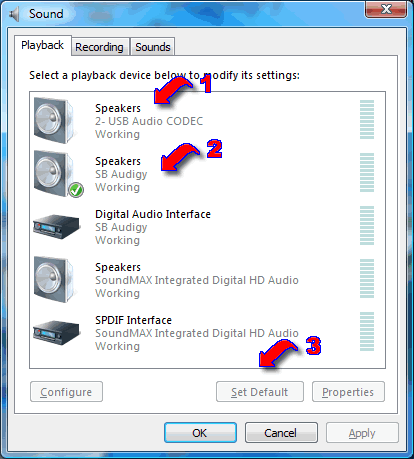Screen dimensions: 414x459
Task: Confirm with the OK button
Action: 200,433
